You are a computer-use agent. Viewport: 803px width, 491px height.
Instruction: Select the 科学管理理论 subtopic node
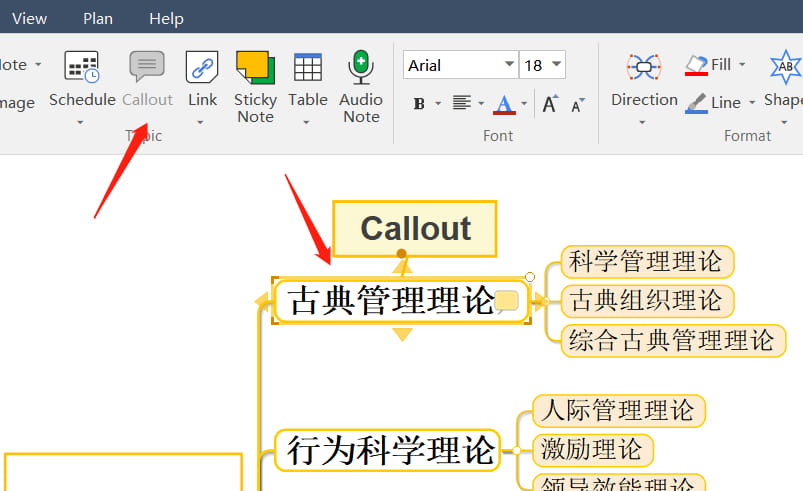click(647, 262)
